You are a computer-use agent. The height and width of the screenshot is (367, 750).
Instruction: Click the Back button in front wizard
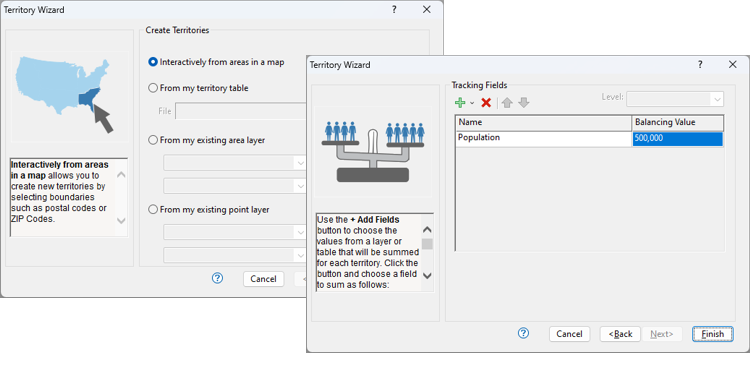pos(620,334)
